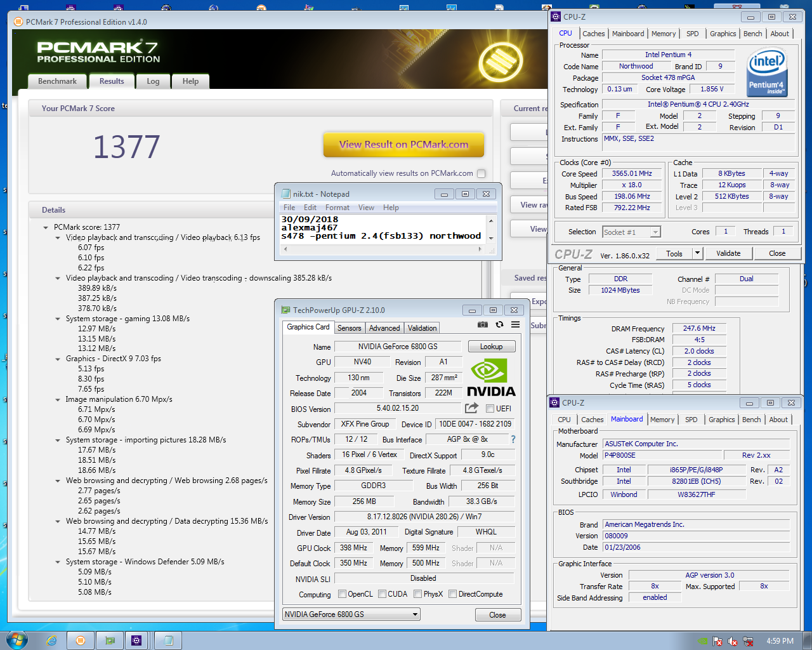Toggle the DirectCompute checkbox
The width and height of the screenshot is (812, 650).
pos(452,594)
